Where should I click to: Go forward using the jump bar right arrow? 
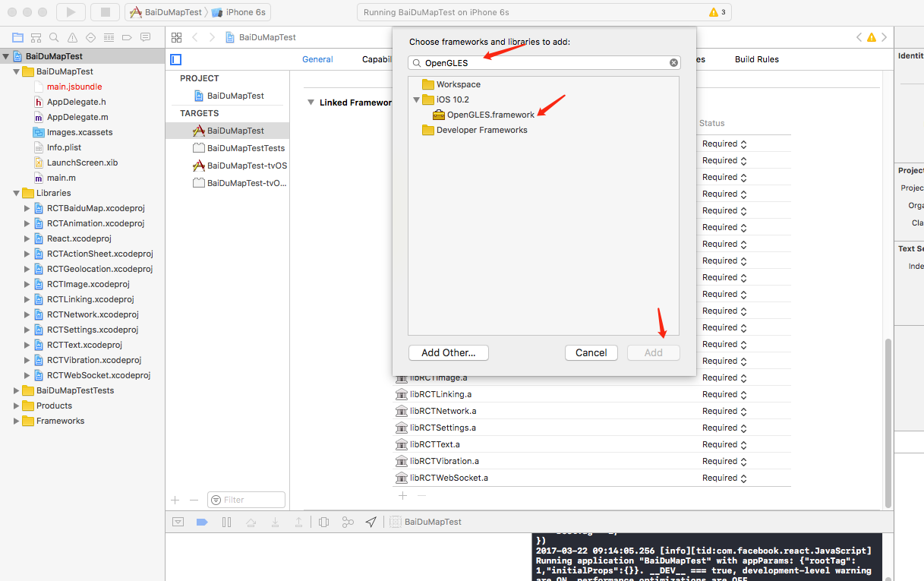pyautogui.click(x=212, y=37)
